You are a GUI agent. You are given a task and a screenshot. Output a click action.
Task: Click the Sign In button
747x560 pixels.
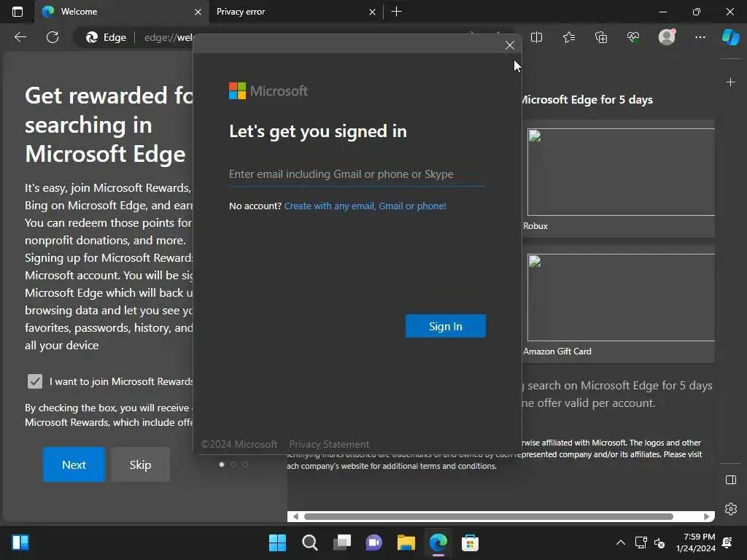pos(446,326)
